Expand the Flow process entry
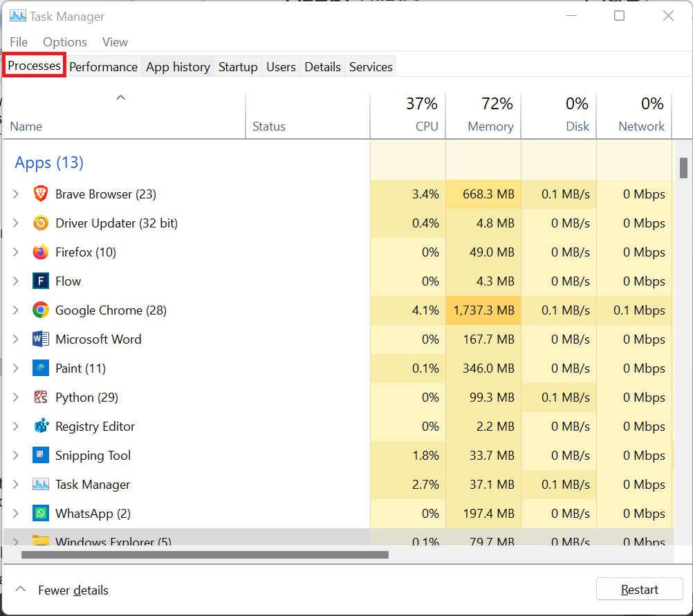 click(x=16, y=281)
